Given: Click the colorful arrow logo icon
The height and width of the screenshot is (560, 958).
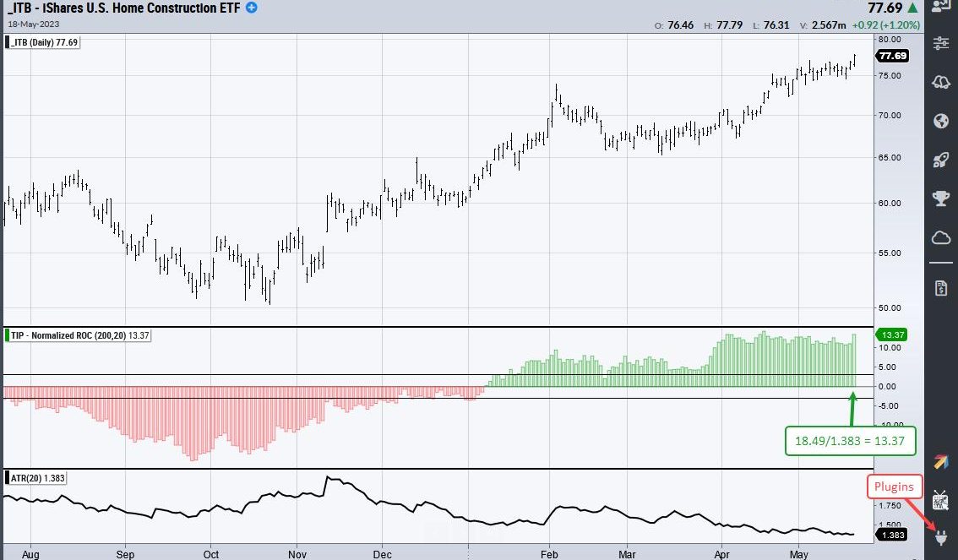Looking at the screenshot, I should click(941, 462).
